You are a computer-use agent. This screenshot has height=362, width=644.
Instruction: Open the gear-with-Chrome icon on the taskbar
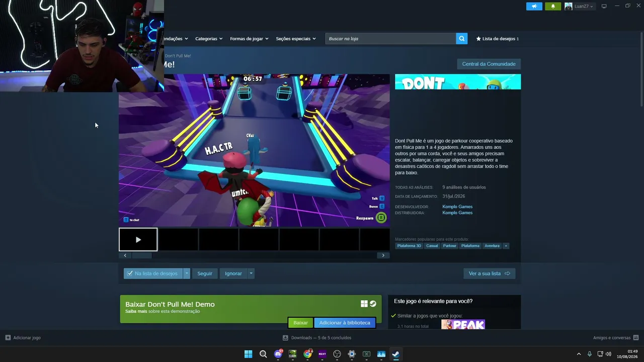352,354
